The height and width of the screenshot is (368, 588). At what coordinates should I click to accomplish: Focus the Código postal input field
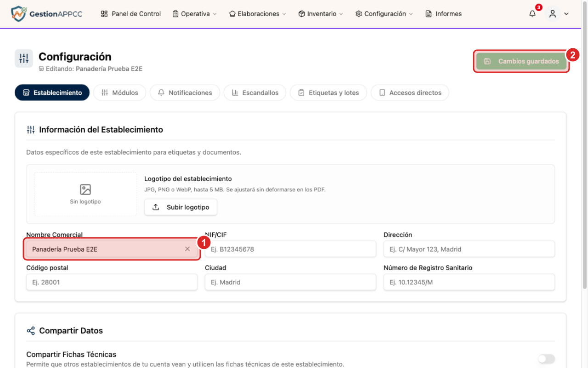coord(112,282)
